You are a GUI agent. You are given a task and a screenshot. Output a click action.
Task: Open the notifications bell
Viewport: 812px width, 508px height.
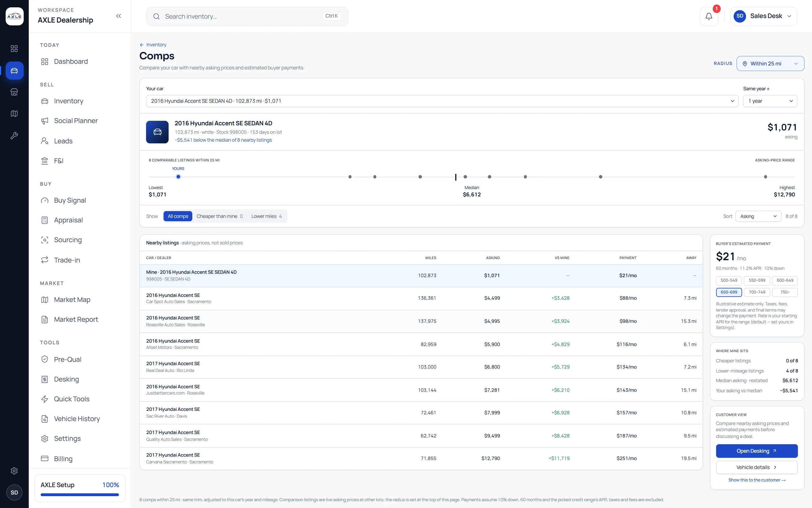pos(709,16)
